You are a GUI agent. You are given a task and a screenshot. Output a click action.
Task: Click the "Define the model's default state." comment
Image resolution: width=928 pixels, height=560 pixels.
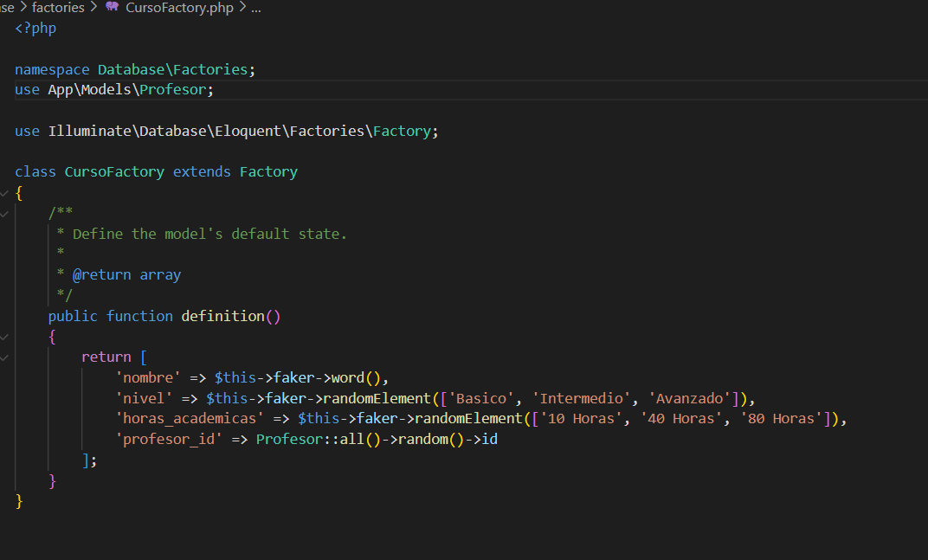pyautogui.click(x=209, y=234)
